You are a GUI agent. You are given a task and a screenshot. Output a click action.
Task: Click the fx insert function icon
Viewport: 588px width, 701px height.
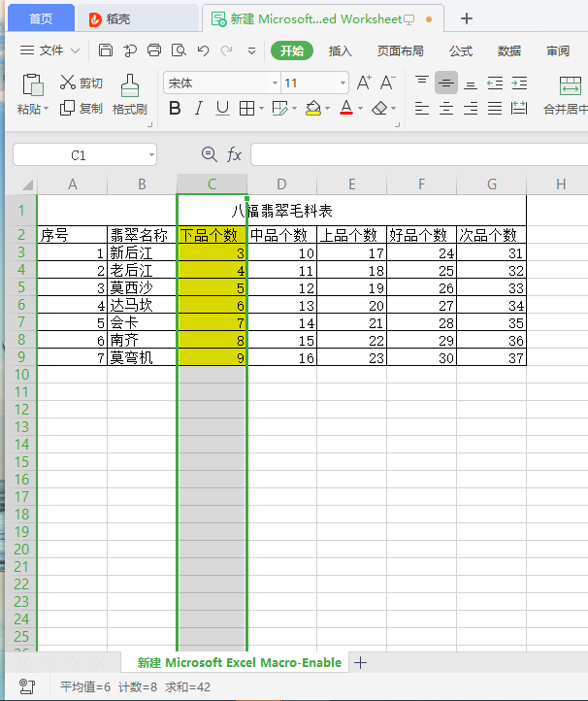234,154
